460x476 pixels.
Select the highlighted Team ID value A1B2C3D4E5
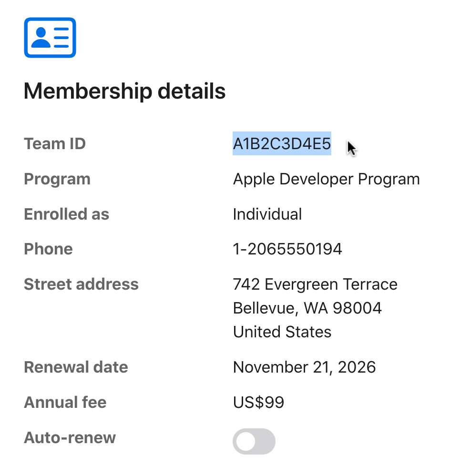click(x=281, y=143)
